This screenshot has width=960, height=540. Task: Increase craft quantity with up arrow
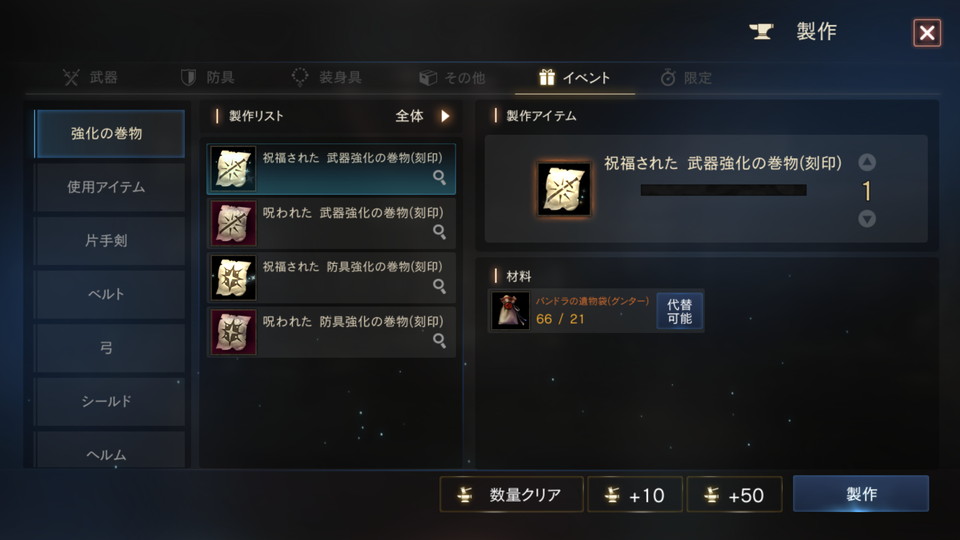click(867, 162)
